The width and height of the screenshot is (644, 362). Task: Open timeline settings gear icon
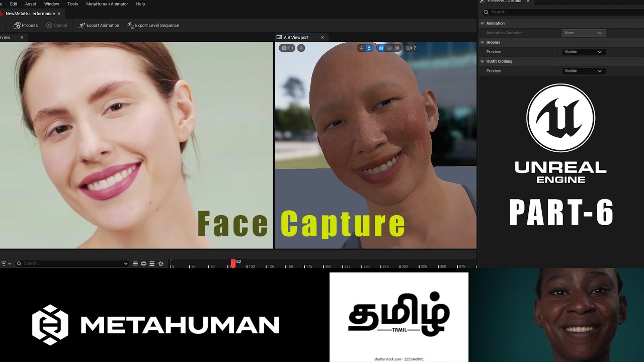[x=160, y=263]
